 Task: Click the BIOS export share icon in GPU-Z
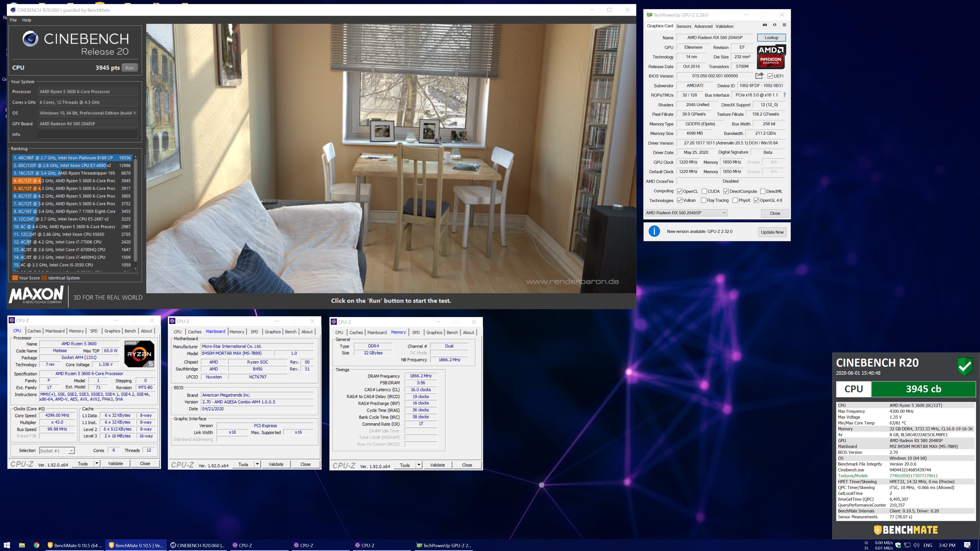[759, 76]
